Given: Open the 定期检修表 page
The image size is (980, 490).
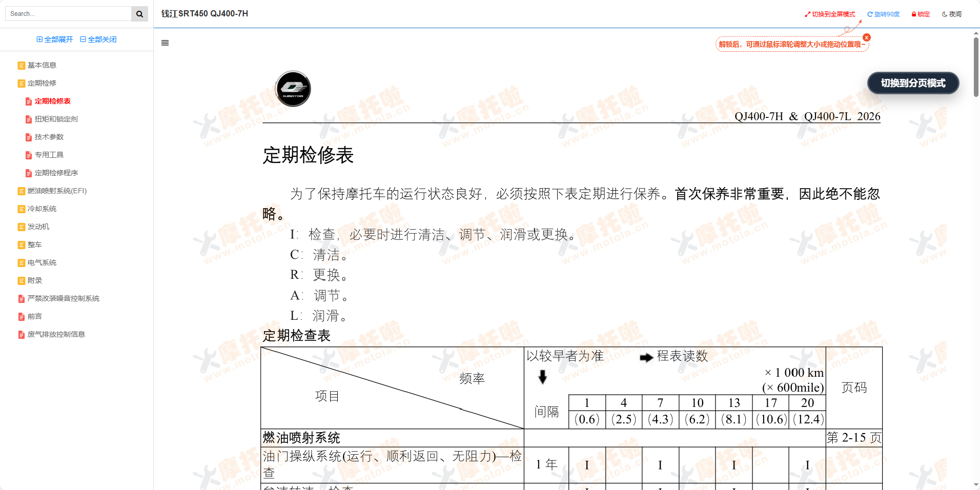Looking at the screenshot, I should (x=53, y=101).
